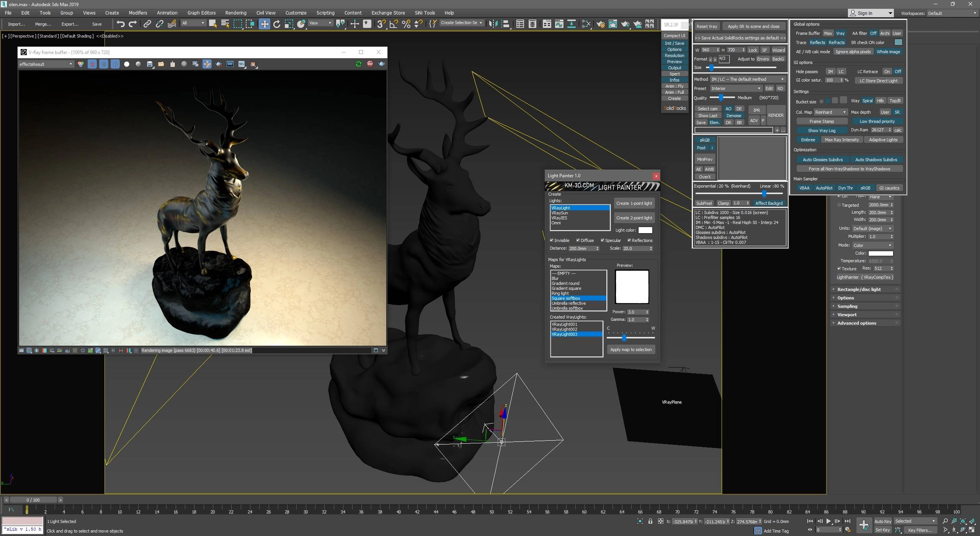Open the Modifiers menu

point(138,13)
